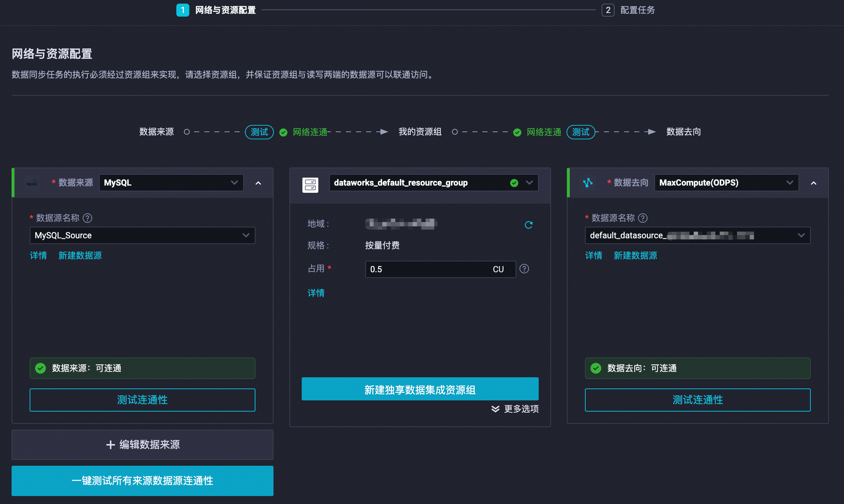Click green check beside source 网络连通
This screenshot has width=844, height=504.
283,132
